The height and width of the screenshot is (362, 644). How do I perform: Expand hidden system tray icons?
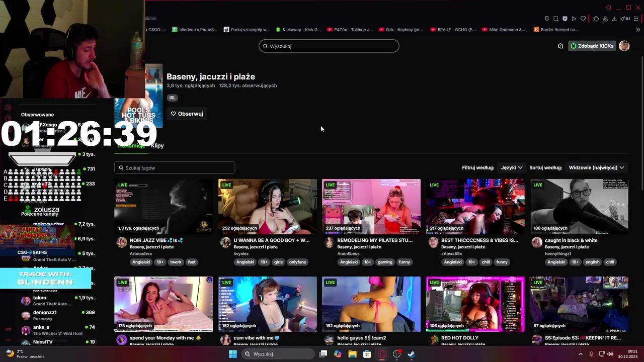(x=581, y=354)
